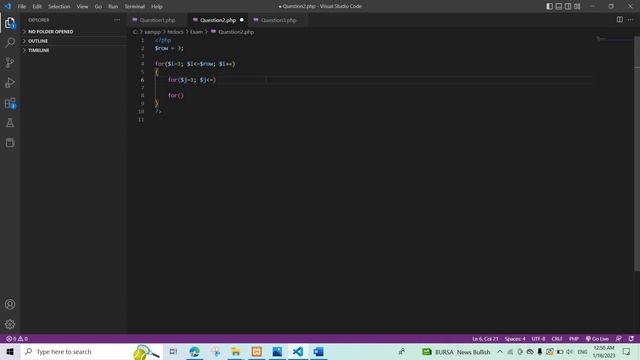Open the Manage gear icon
This screenshot has height=360, width=640.
click(10, 324)
